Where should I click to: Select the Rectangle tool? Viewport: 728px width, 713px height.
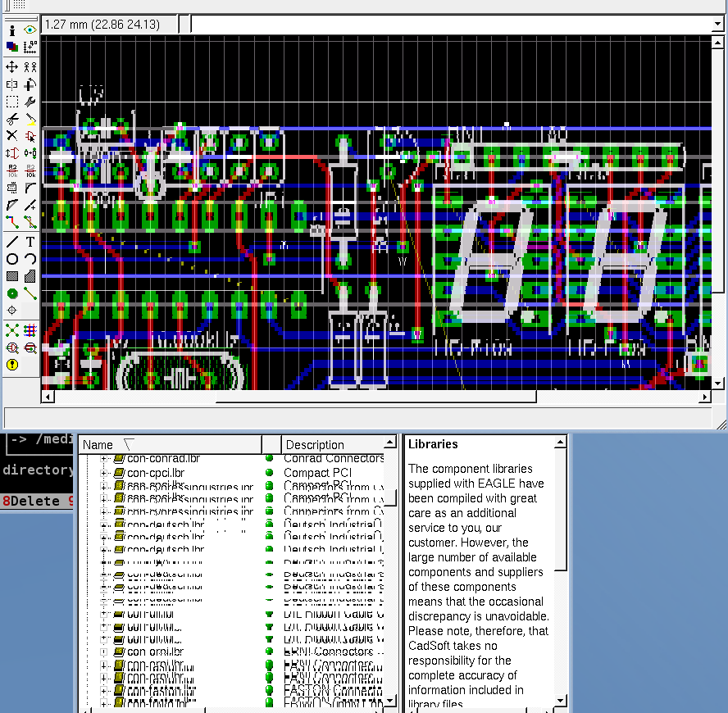12,276
